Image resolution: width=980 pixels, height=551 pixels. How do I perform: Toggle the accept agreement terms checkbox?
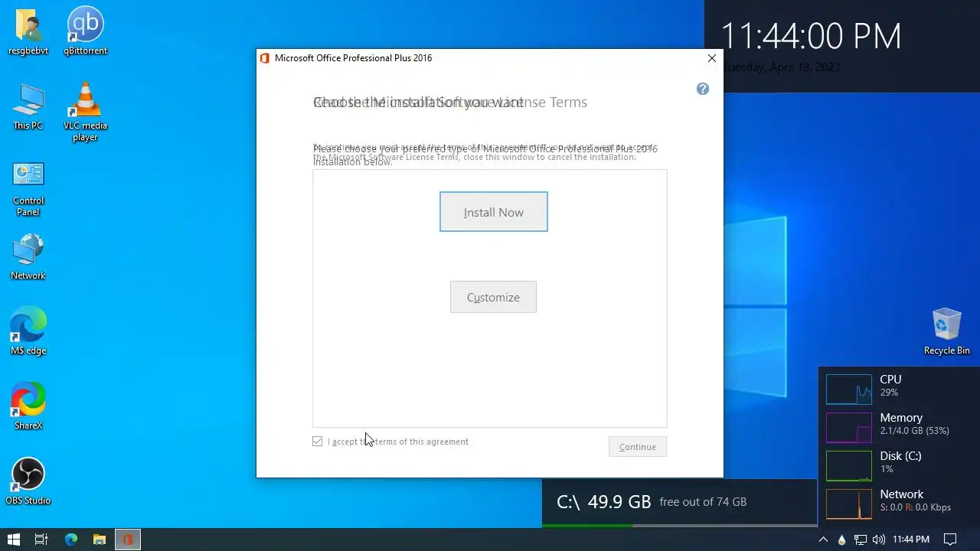point(318,442)
